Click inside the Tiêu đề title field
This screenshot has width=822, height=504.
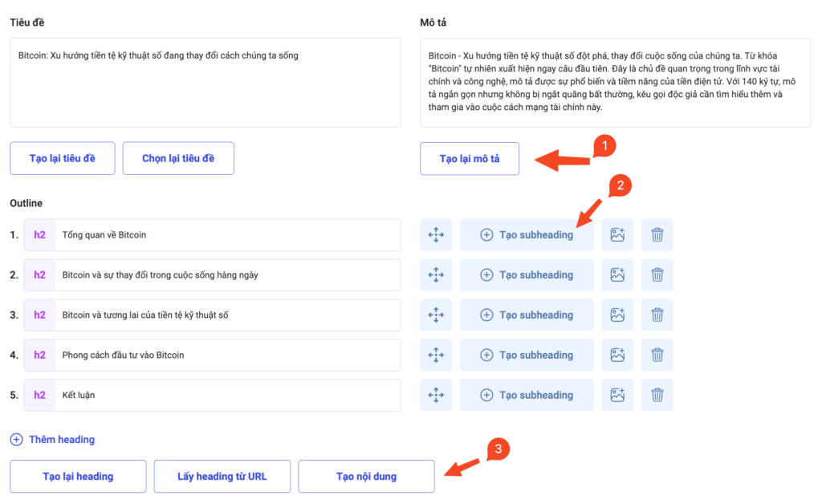(x=205, y=80)
